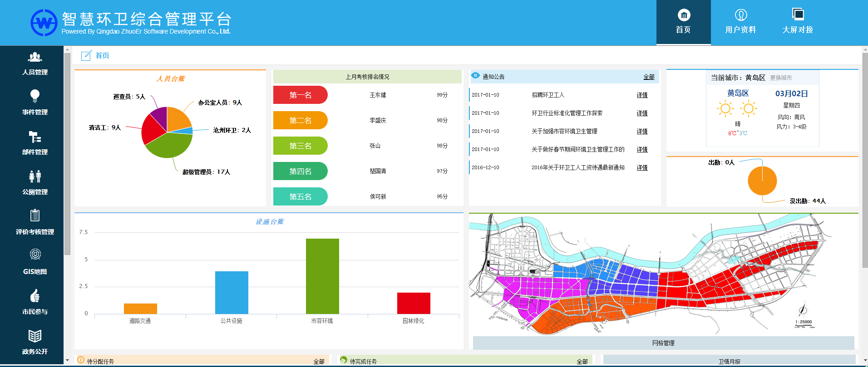View 全部 notices in 通知公告 panel
868x367 pixels.
tap(649, 77)
